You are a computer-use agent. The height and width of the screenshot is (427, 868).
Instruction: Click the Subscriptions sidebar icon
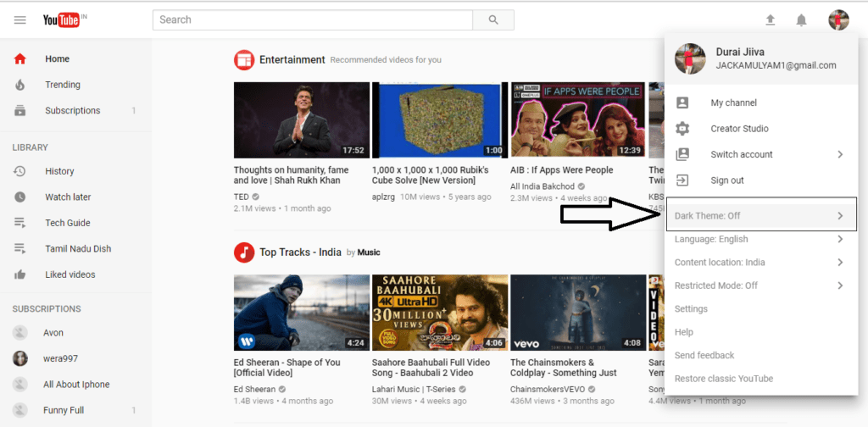[x=20, y=111]
